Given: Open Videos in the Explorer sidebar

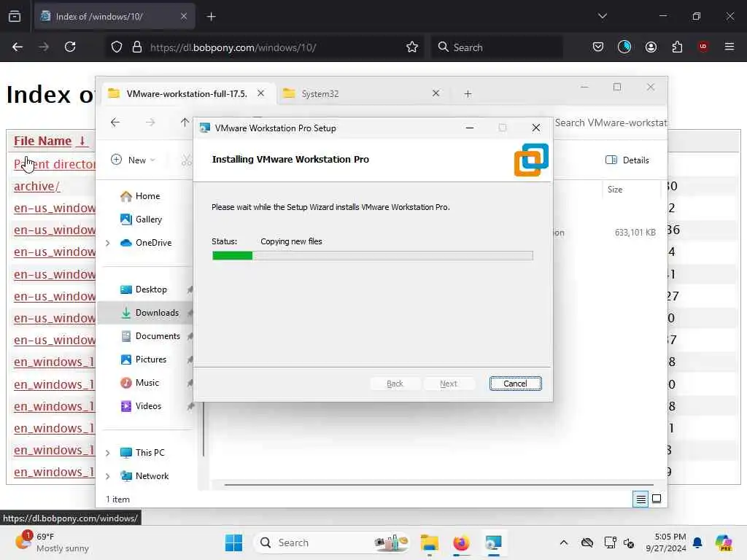Looking at the screenshot, I should [141, 406].
